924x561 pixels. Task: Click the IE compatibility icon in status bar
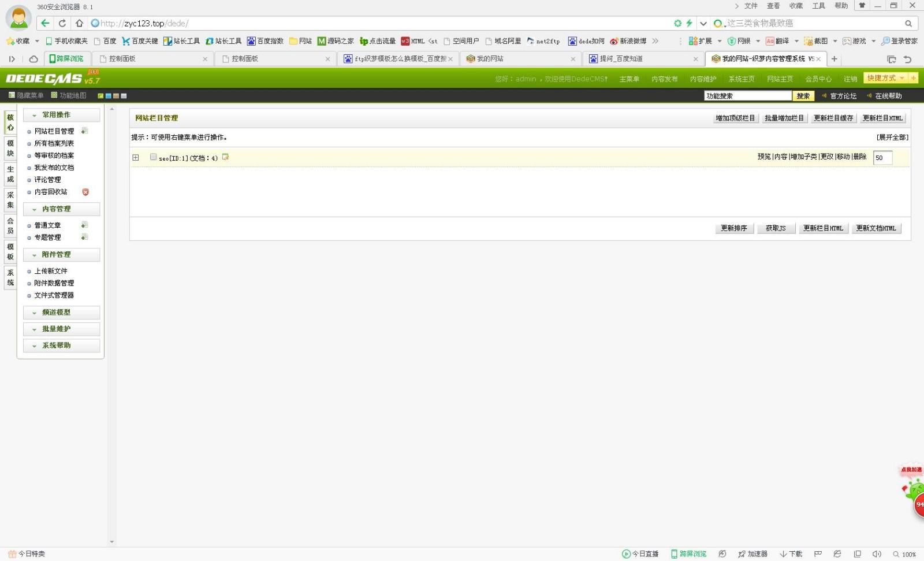click(x=837, y=553)
